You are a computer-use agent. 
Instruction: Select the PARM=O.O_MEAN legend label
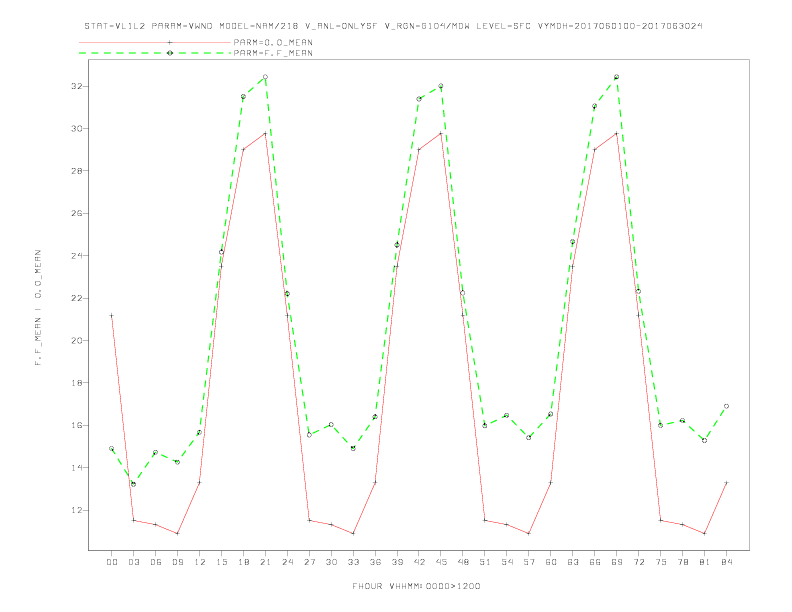[273, 42]
